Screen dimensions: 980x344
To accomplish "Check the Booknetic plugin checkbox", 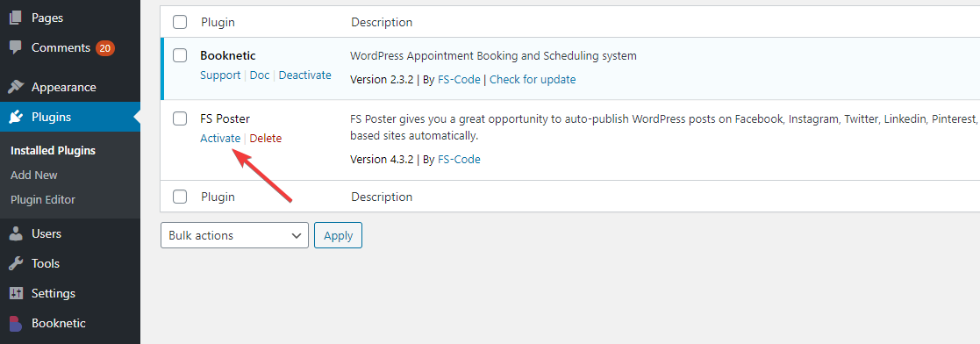I will 180,55.
